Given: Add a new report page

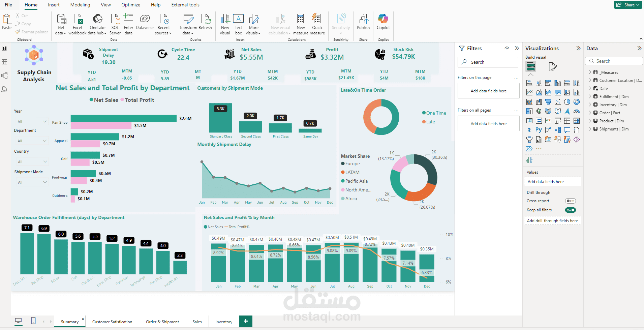Looking at the screenshot, I should click(x=246, y=321).
